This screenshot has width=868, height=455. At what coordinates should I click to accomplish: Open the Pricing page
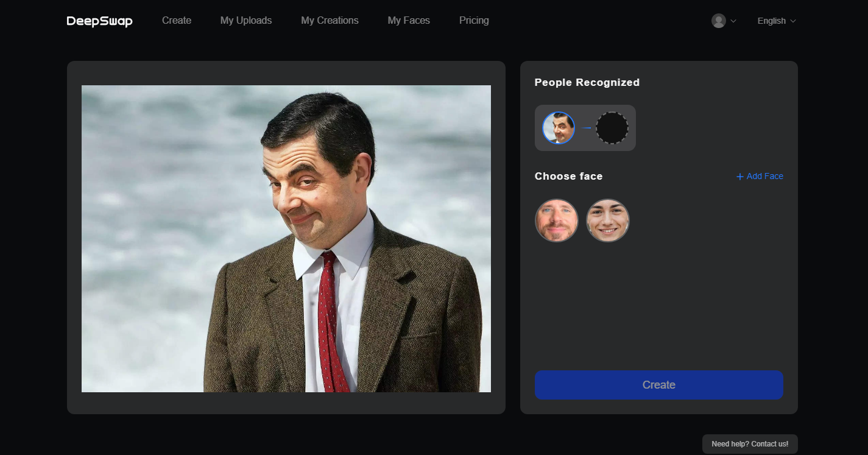coord(474,21)
